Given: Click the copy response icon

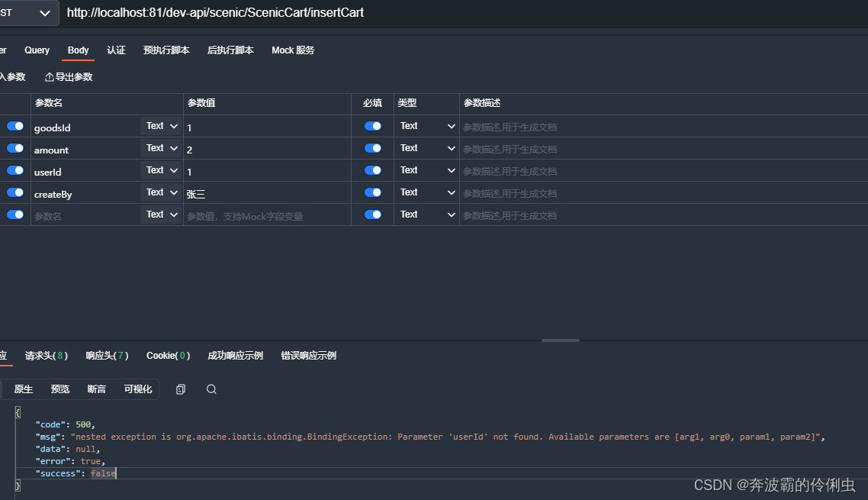Looking at the screenshot, I should (181, 389).
